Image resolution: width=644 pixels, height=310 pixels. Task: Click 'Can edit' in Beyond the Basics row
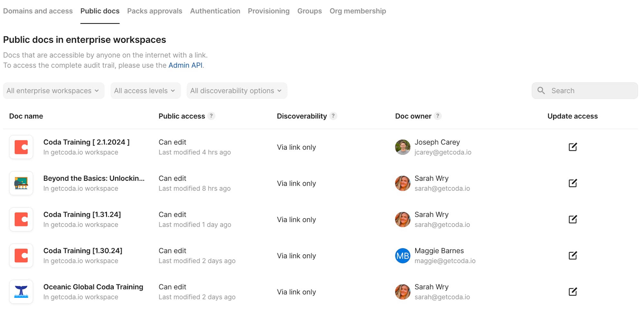[x=172, y=178]
